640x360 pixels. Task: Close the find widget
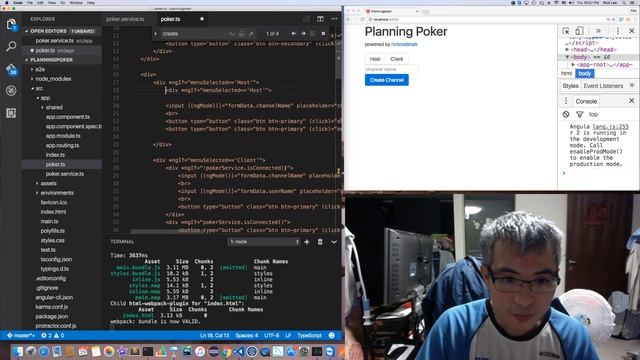323,33
